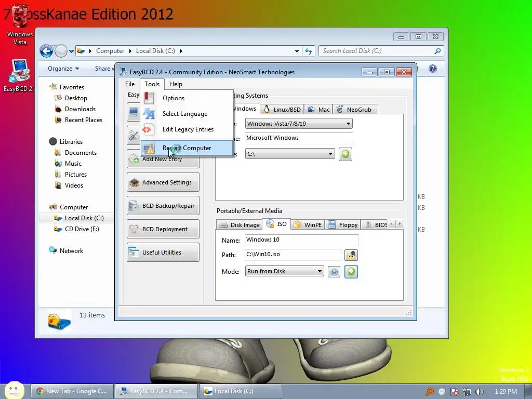Click the help icon beside Mode dropdown

pos(334,271)
